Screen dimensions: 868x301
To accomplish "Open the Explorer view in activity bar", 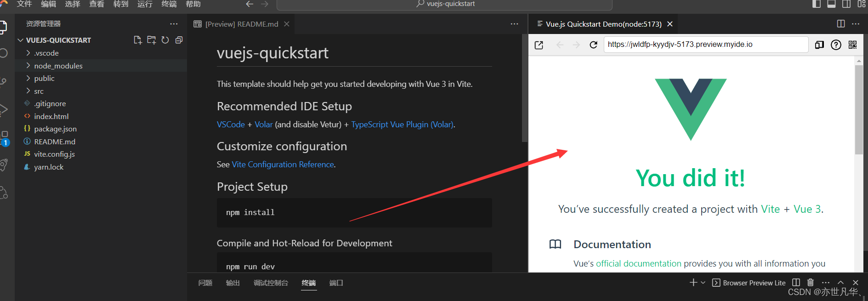I will point(3,28).
